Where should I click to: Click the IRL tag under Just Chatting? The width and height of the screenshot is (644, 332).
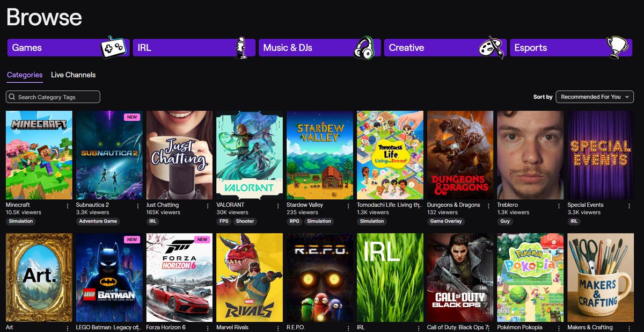(x=153, y=221)
